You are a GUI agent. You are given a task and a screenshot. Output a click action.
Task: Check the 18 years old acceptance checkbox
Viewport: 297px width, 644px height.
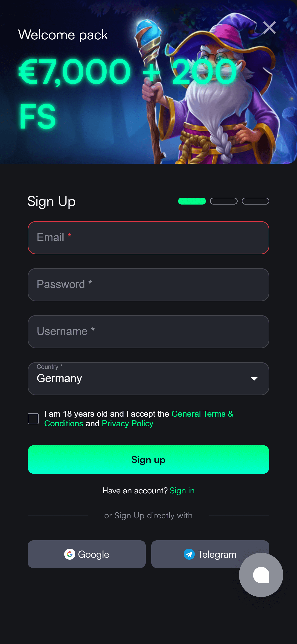[33, 419]
